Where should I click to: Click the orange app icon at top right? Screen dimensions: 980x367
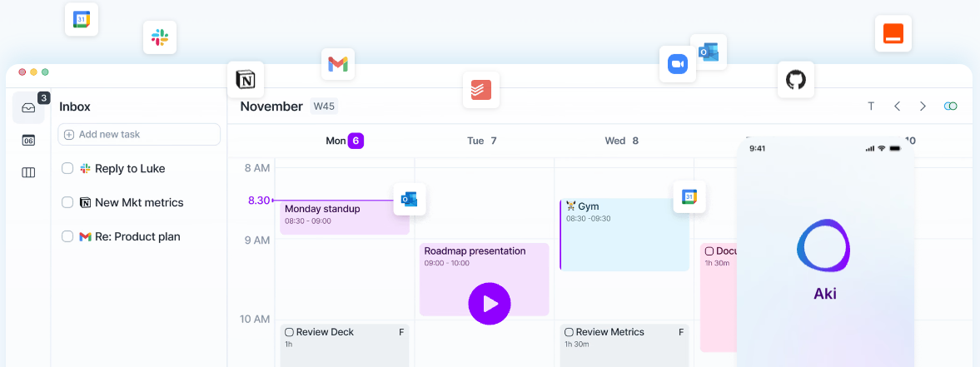(893, 33)
